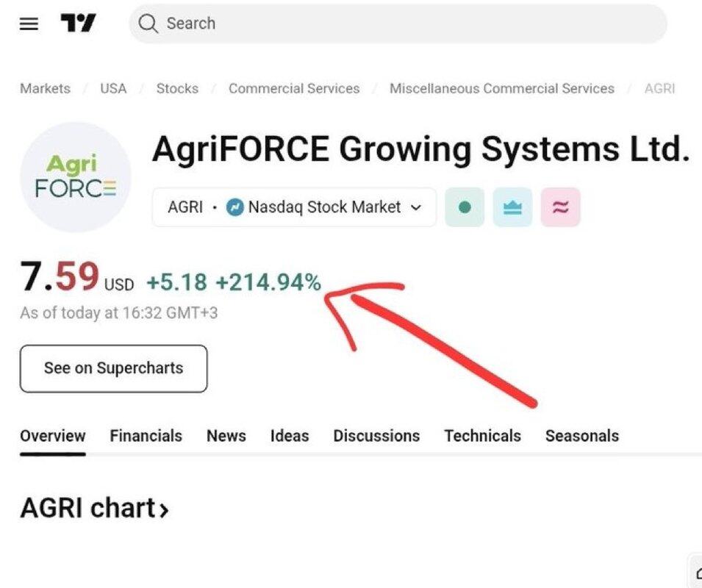The height and width of the screenshot is (588, 702).
Task: Go to the Discussions tab
Action: coord(376,435)
